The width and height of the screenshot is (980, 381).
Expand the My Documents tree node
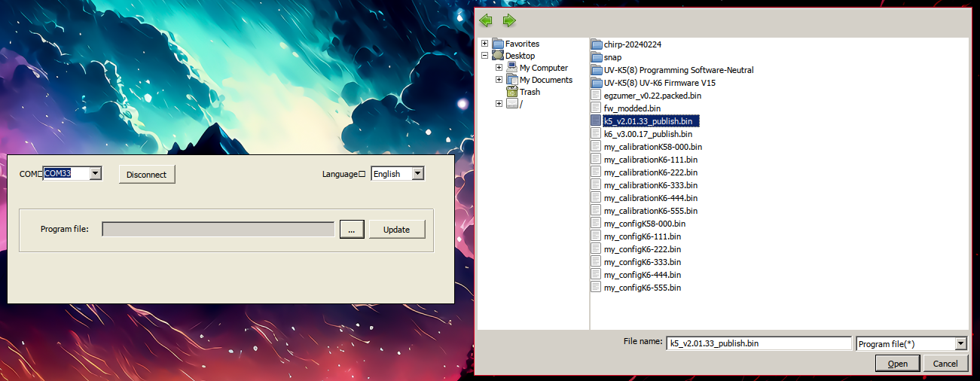(499, 80)
